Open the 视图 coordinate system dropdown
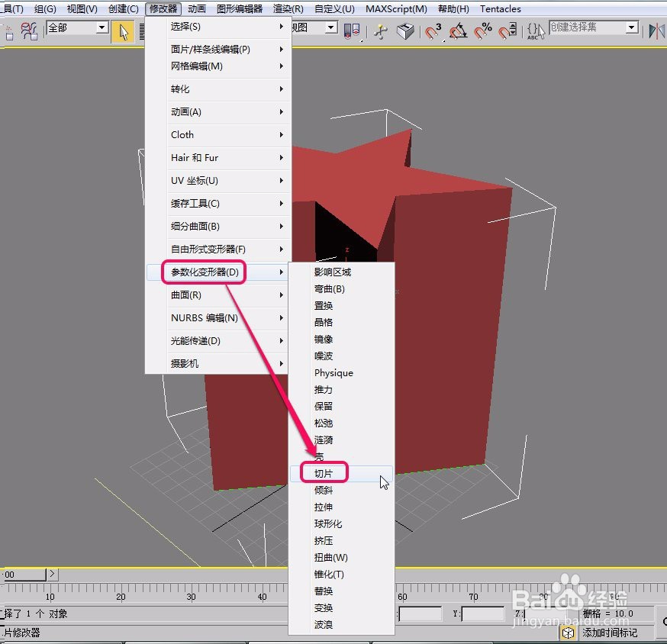667x644 pixels. coord(330,27)
